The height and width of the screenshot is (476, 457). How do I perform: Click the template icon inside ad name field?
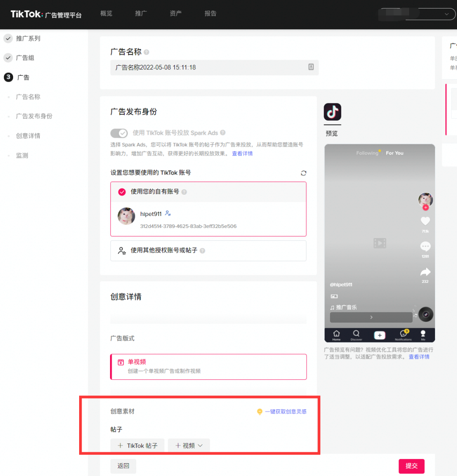pyautogui.click(x=311, y=67)
